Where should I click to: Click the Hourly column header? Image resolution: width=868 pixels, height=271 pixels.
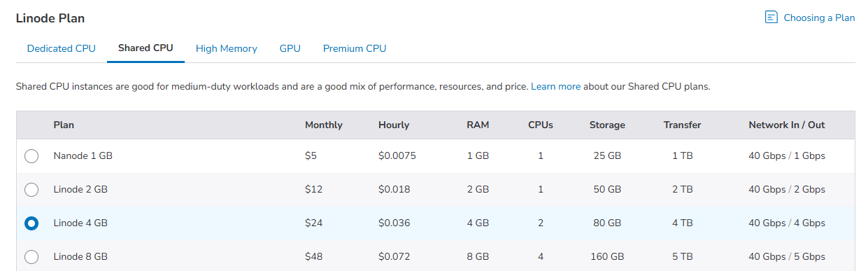(x=394, y=125)
